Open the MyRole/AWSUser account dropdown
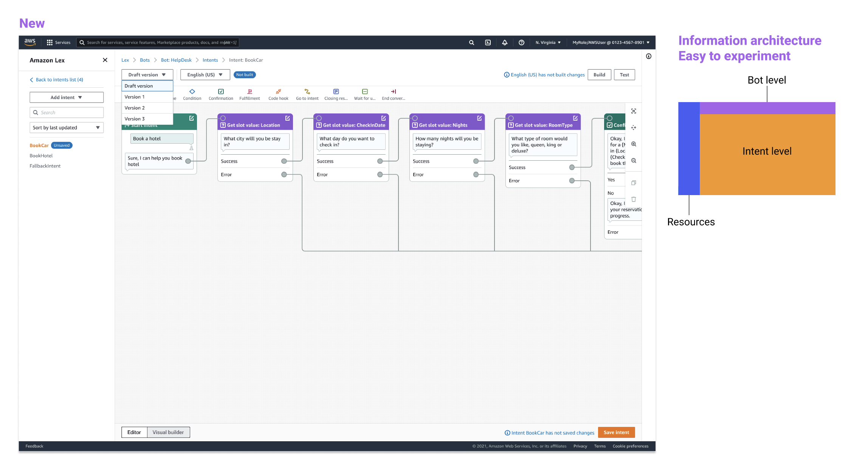 (x=611, y=42)
